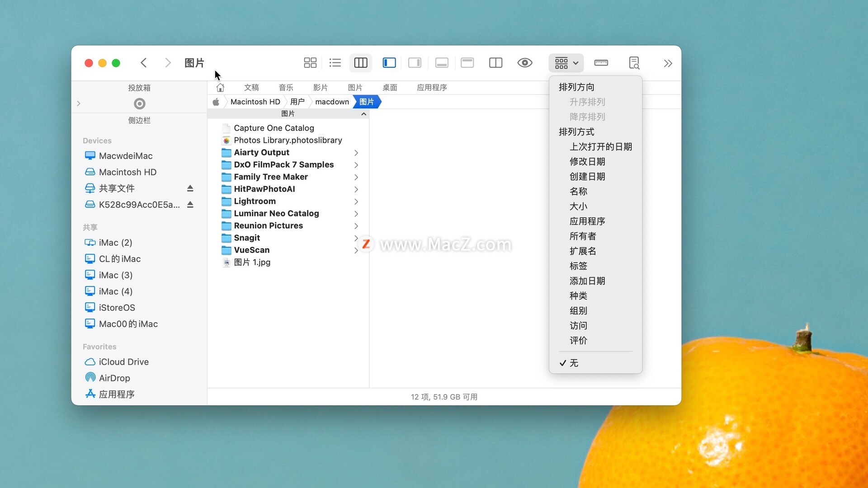Go to macdown in path bar
This screenshot has width=868, height=488.
tap(332, 102)
